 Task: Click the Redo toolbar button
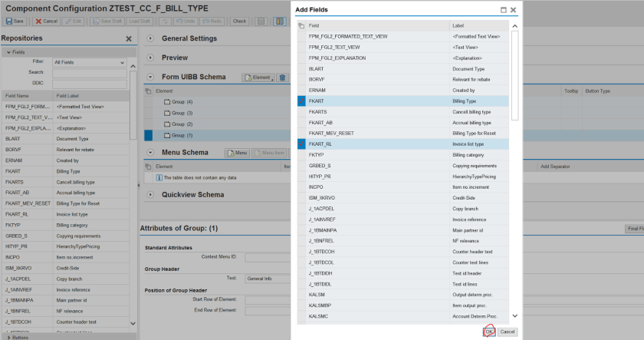pyautogui.click(x=212, y=21)
